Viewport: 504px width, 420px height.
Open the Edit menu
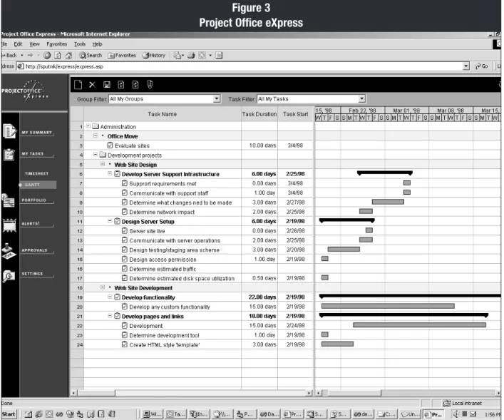point(18,44)
